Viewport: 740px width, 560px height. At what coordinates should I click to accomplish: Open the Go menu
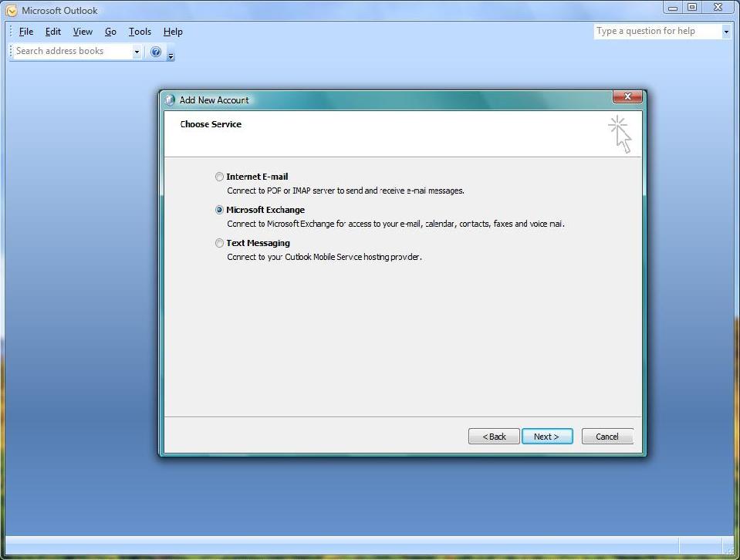[x=110, y=32]
